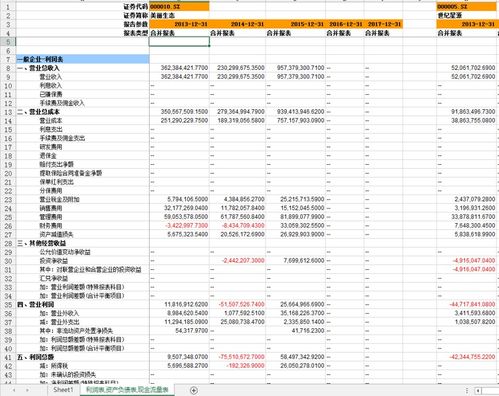Click the 美丽生态 security name cell
The width and height of the screenshot is (499, 396).
(179, 16)
